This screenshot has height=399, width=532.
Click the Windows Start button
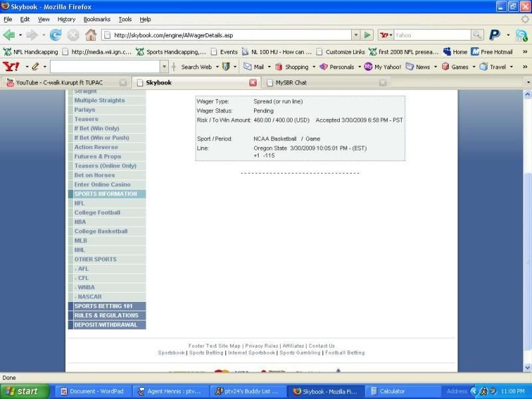pos(25,391)
